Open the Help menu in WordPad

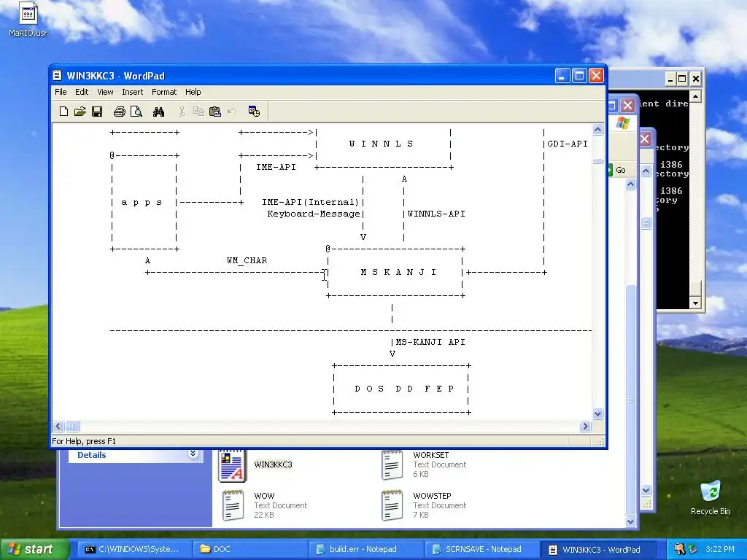(x=193, y=92)
